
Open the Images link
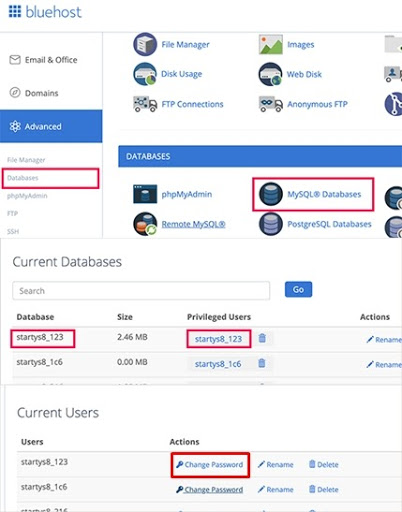pos(301,44)
